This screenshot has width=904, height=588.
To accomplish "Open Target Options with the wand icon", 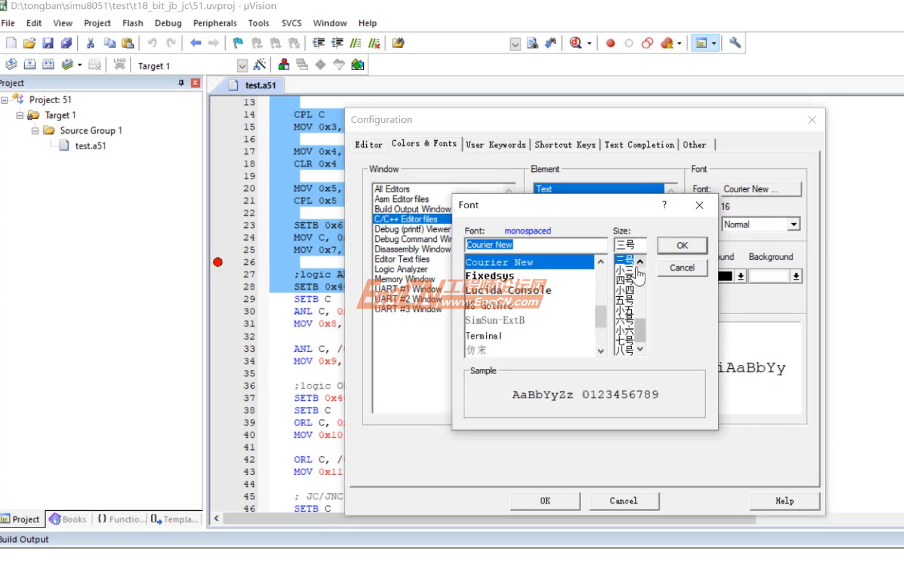I will (x=259, y=64).
